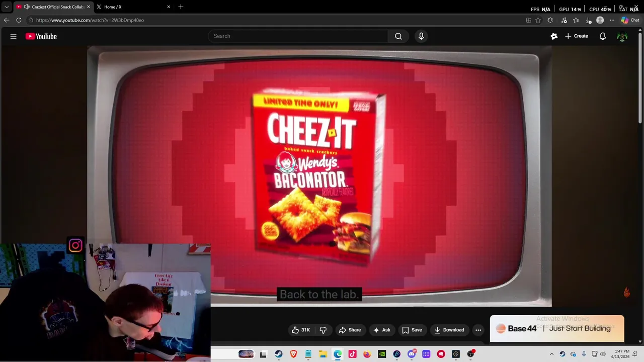The width and height of the screenshot is (644, 362).
Task: Open Edge Settings and more menu
Action: pos(612,20)
